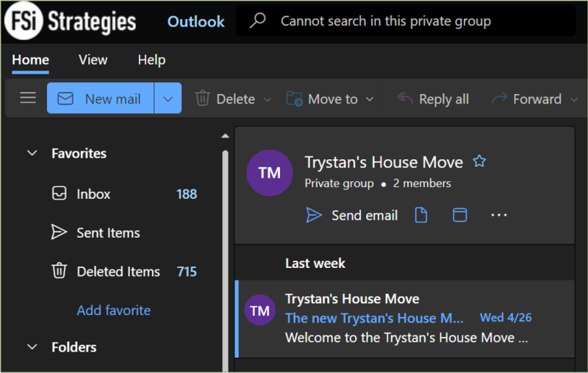Click the Outlook app title
The image size is (588, 373).
(196, 22)
